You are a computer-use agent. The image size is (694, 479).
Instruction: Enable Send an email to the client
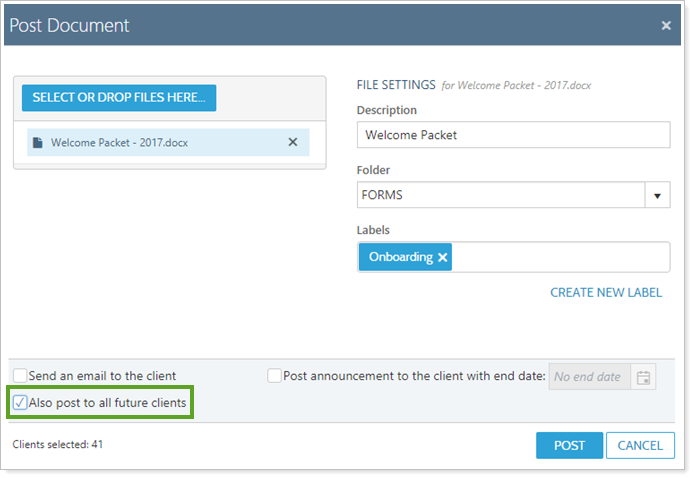pyautogui.click(x=21, y=376)
